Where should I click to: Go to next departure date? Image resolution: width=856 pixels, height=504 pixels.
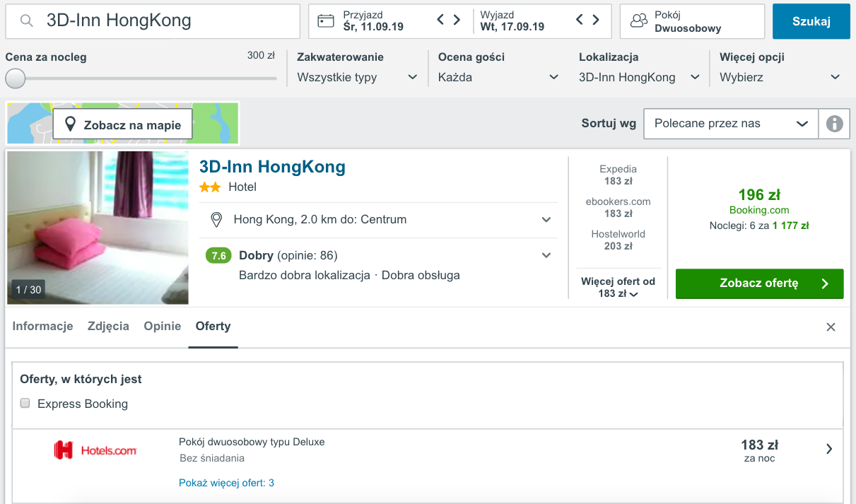tap(596, 20)
